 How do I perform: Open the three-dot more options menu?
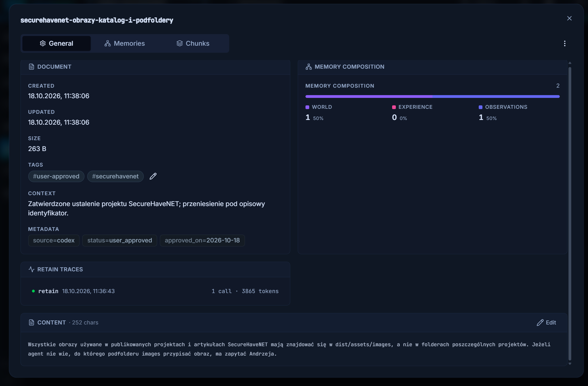(x=565, y=44)
